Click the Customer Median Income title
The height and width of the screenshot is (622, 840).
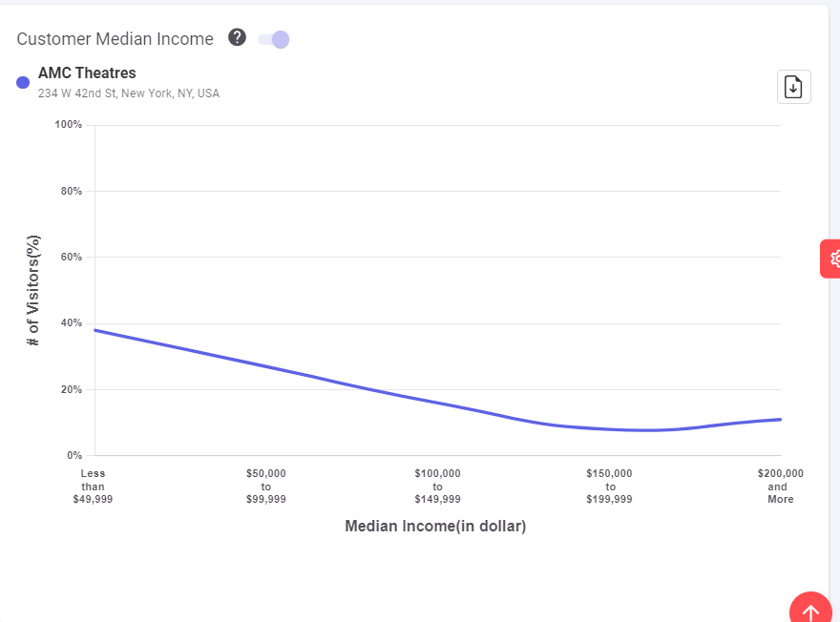[x=115, y=39]
